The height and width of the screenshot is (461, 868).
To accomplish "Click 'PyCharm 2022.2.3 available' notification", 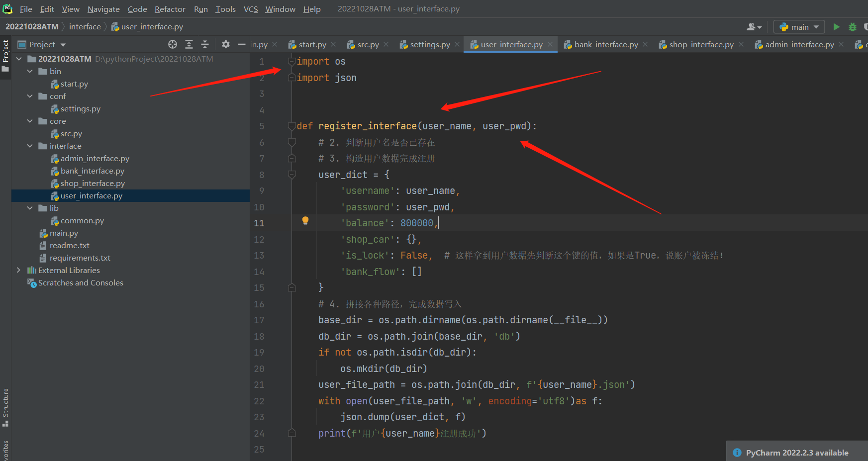I will pos(797,453).
